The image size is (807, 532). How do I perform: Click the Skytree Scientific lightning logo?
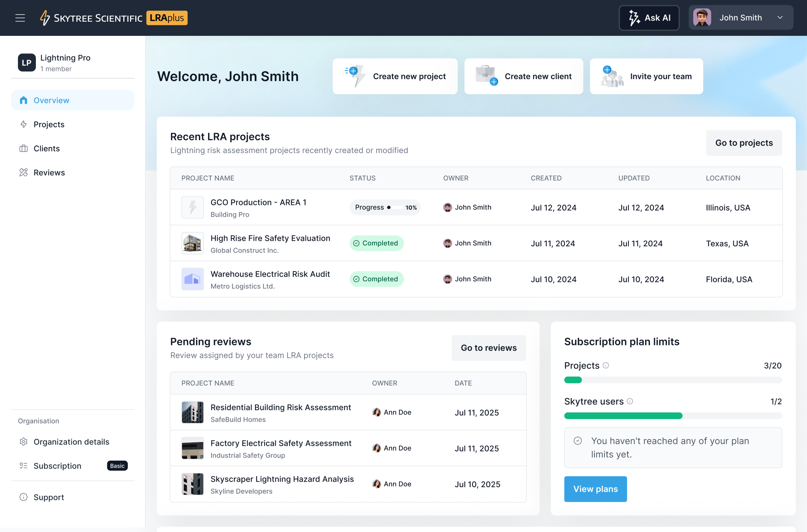45,18
